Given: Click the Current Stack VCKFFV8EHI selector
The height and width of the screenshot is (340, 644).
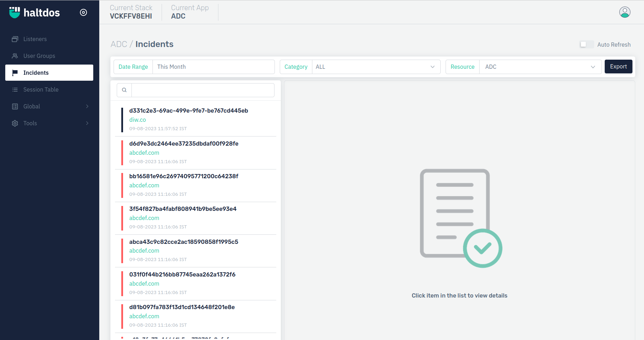Looking at the screenshot, I should click(131, 12).
